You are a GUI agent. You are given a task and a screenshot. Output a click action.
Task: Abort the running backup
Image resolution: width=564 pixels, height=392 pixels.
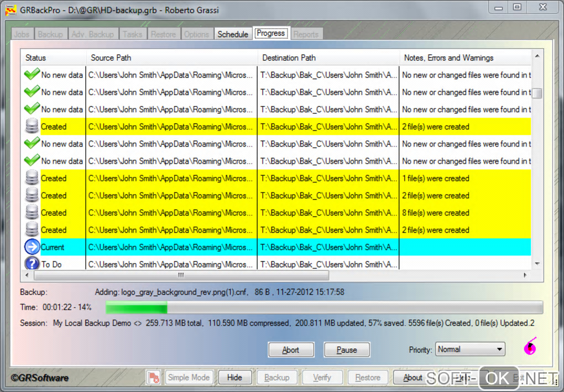tap(291, 349)
